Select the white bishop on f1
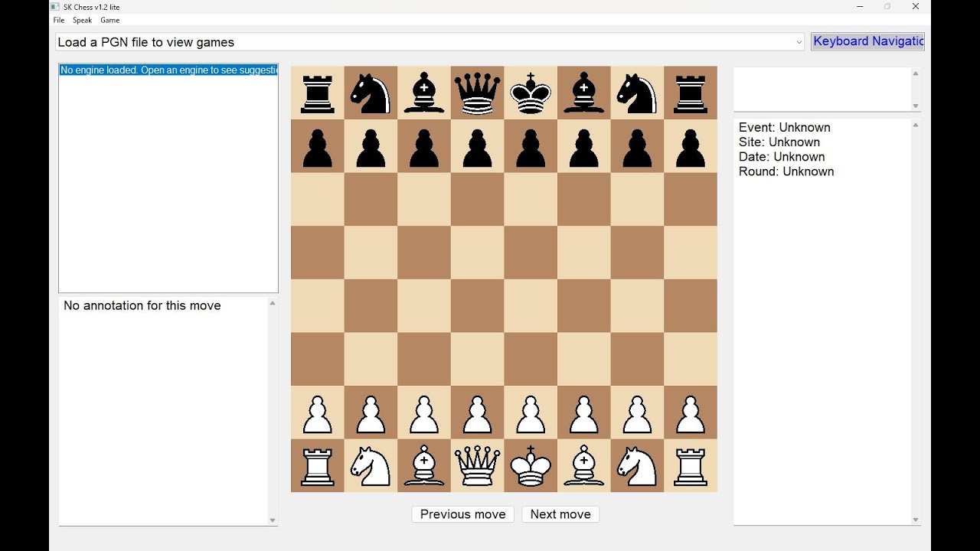Viewport: 980px width, 551px height. (x=584, y=465)
